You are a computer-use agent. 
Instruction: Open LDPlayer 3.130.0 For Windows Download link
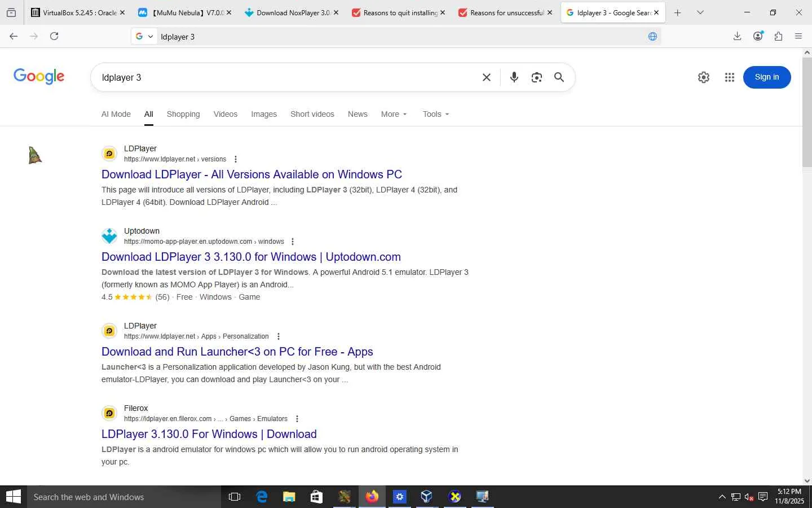tap(209, 434)
